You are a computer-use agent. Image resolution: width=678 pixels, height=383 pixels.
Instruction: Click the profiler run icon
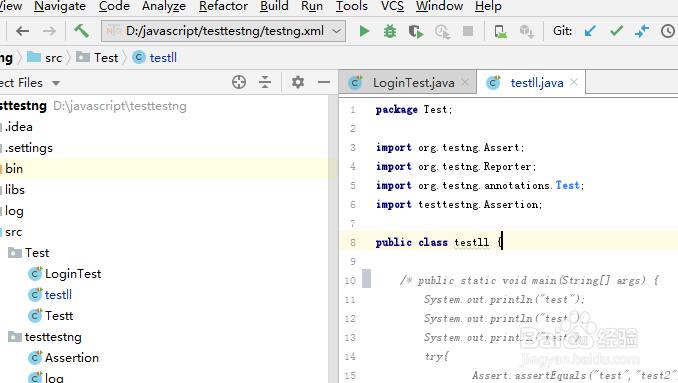coord(442,32)
